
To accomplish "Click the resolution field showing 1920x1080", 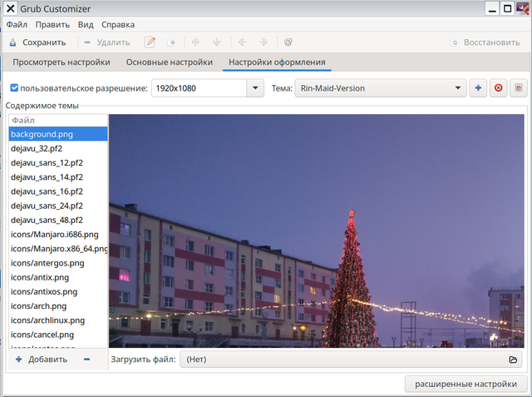I will tap(199, 88).
